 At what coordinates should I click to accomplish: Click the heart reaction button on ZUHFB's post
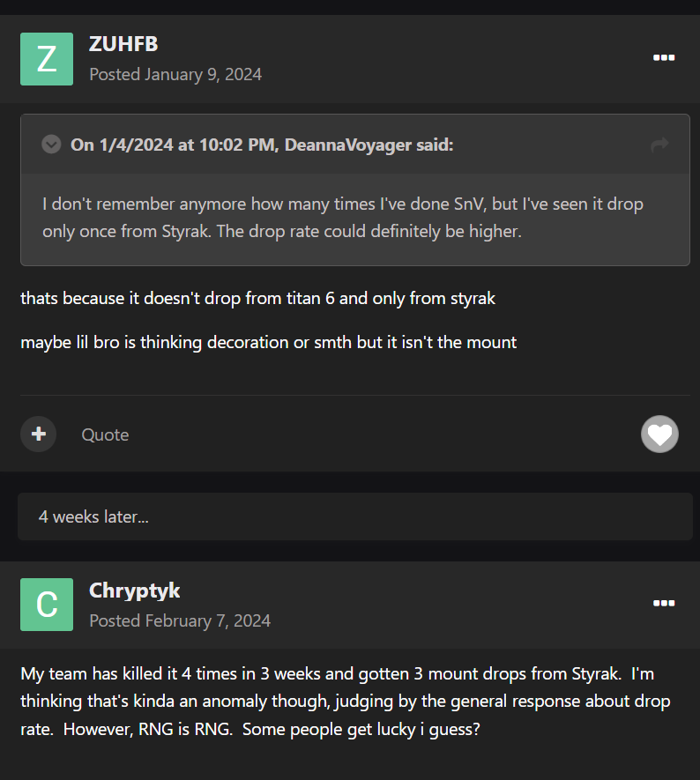pyautogui.click(x=659, y=434)
